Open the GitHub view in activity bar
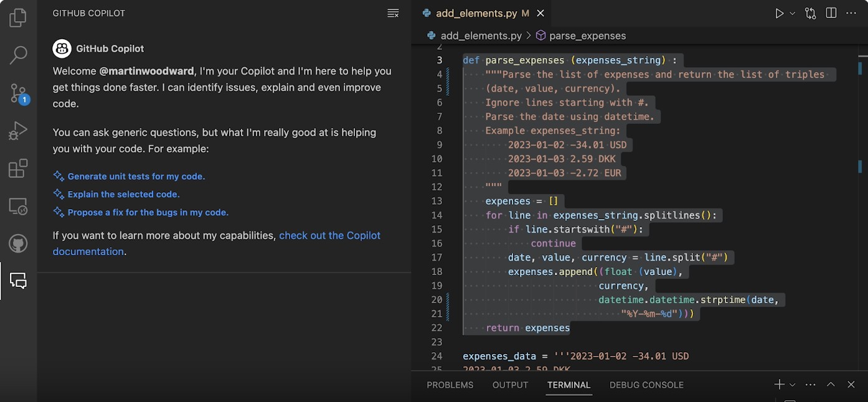 pyautogui.click(x=18, y=243)
